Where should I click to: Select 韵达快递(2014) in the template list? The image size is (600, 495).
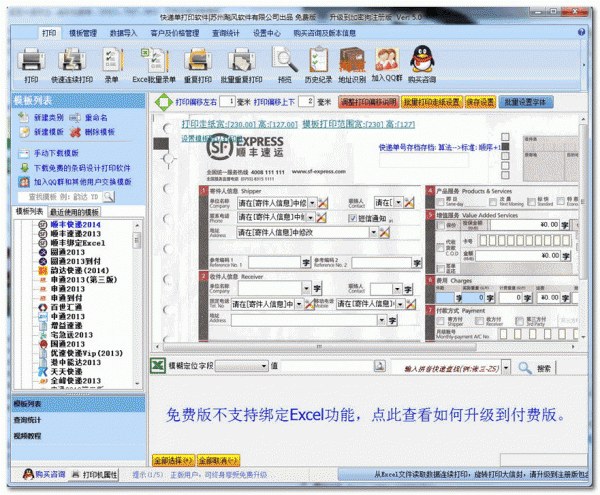[x=80, y=270]
